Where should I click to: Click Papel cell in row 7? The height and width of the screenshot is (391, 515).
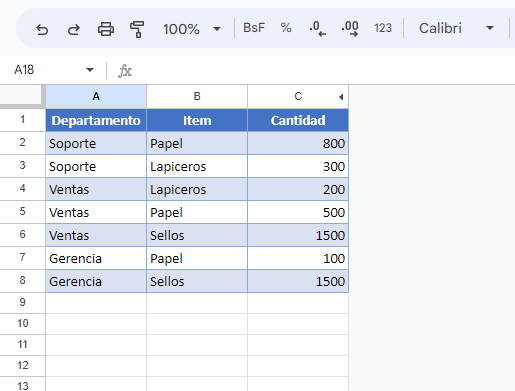tap(197, 258)
